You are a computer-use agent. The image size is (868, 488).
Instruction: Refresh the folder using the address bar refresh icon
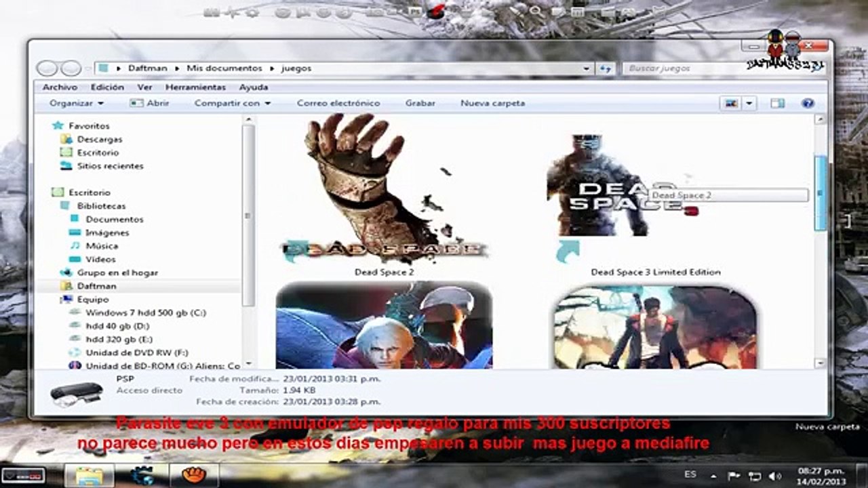point(605,68)
